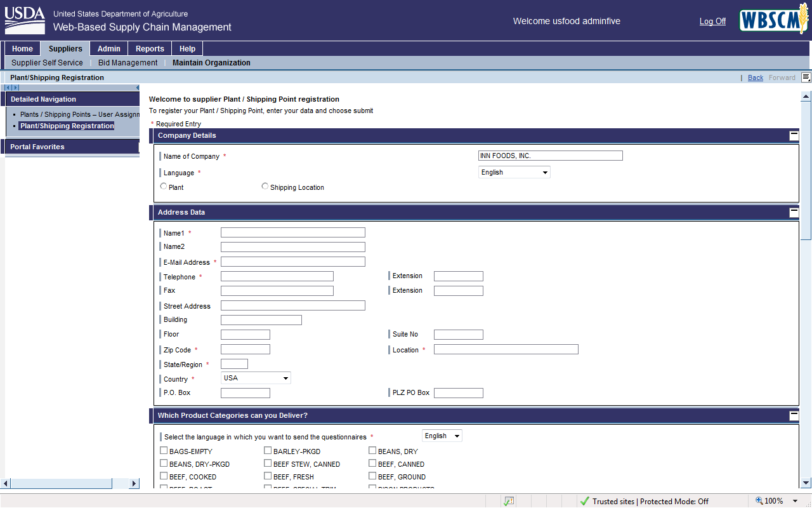Click the E-Mail Address input field

pos(292,262)
